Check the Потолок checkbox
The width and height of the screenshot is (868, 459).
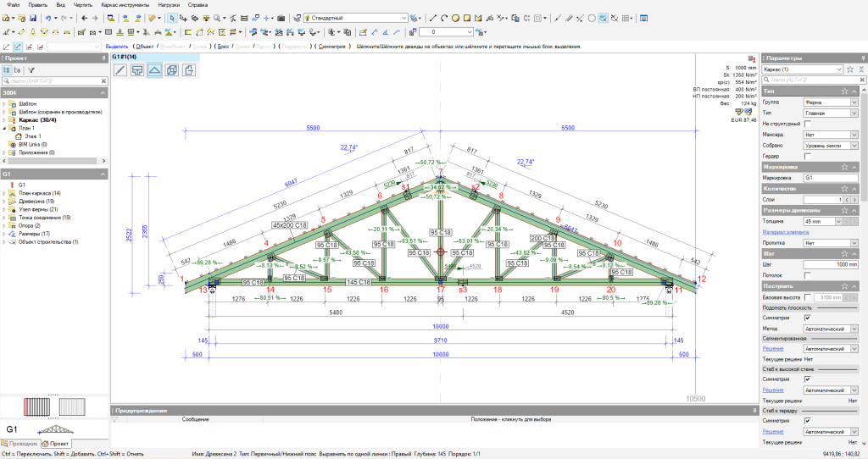(x=807, y=274)
